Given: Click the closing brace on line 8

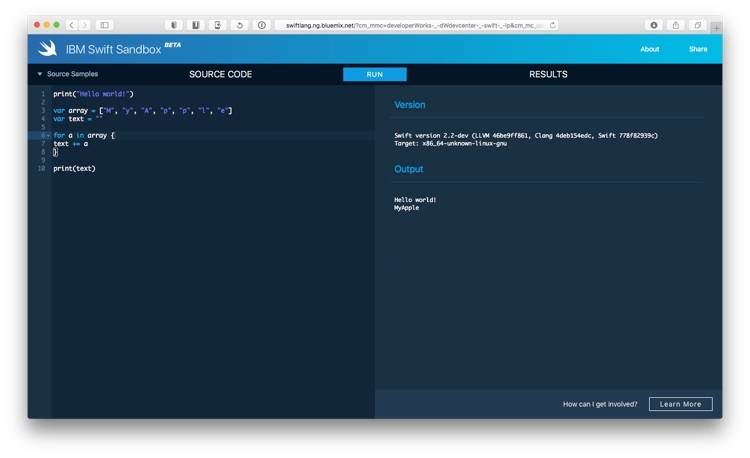Looking at the screenshot, I should pos(55,152).
